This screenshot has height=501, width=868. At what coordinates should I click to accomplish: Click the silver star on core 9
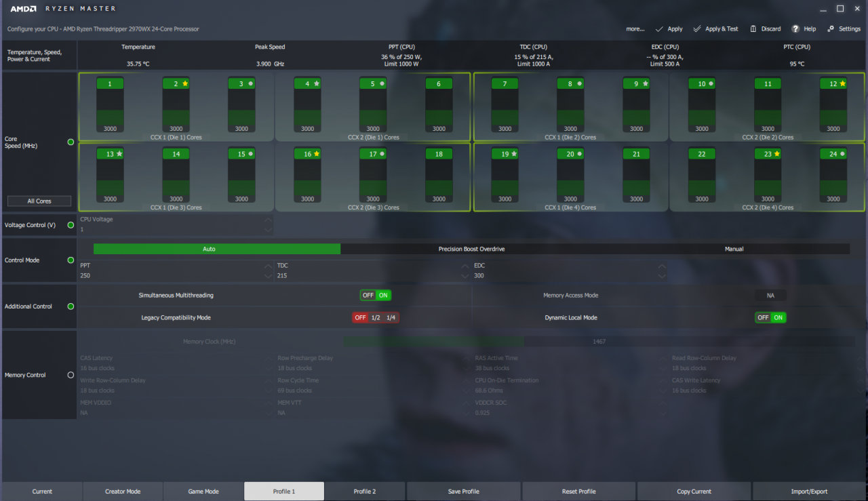645,83
